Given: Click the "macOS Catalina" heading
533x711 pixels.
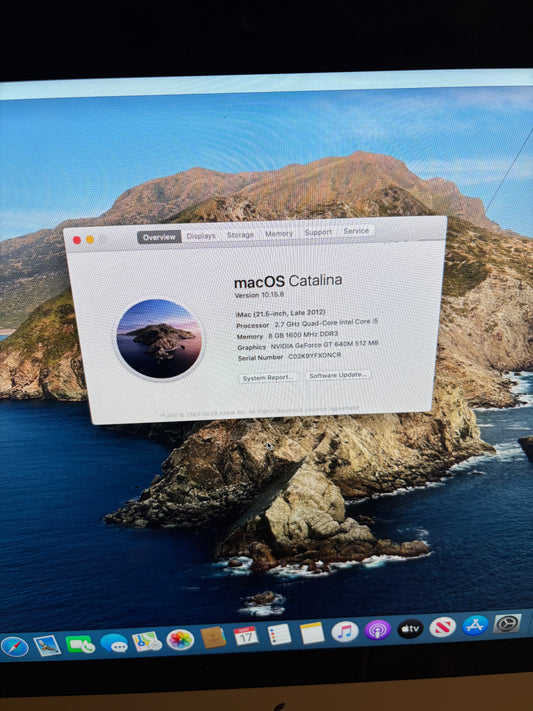Looking at the screenshot, I should [x=288, y=282].
